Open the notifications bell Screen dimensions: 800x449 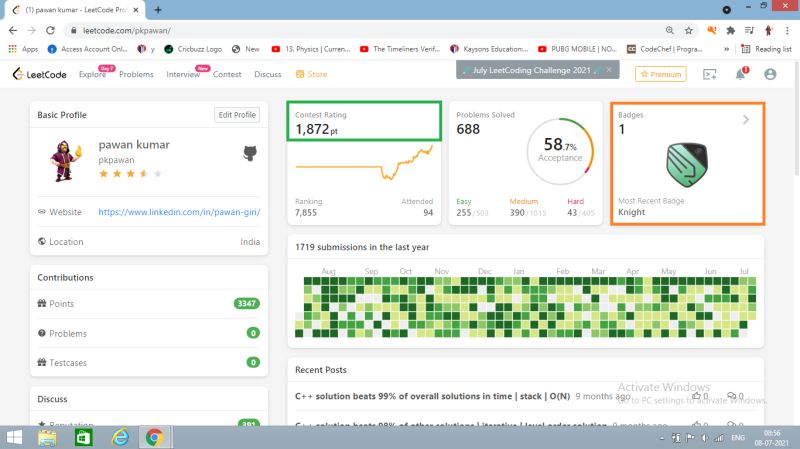click(740, 74)
